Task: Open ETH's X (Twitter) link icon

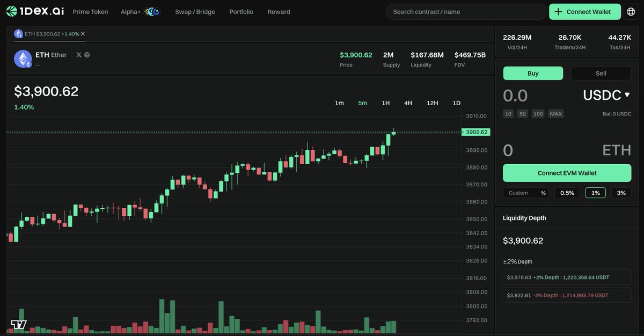Action: (79, 55)
